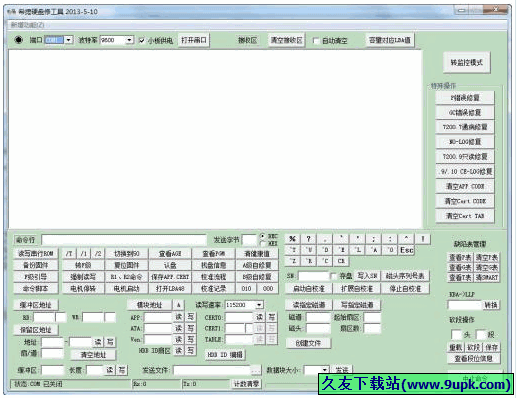This screenshot has height=398, width=517.
Task: Click the HDD ID 编辑 button
Action: (x=225, y=354)
